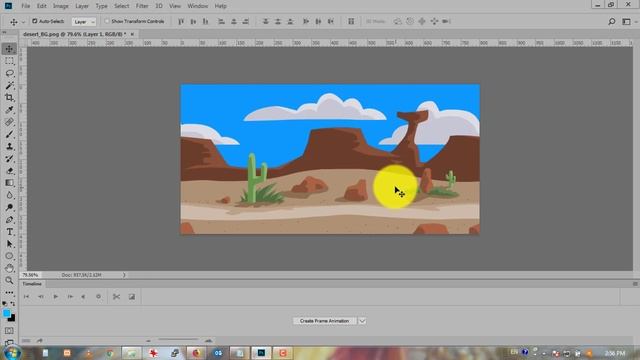Image resolution: width=640 pixels, height=360 pixels.
Task: Select the Ellipse shape tool
Action: 9,256
